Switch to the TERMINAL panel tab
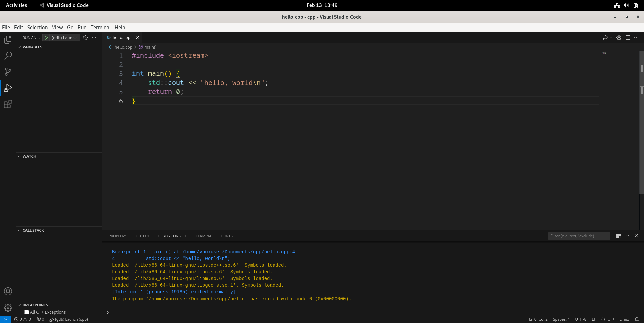The width and height of the screenshot is (644, 323). pos(204,236)
